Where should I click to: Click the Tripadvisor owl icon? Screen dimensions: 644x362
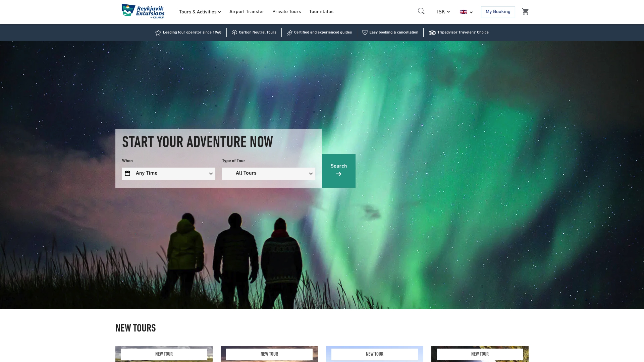coord(432,33)
